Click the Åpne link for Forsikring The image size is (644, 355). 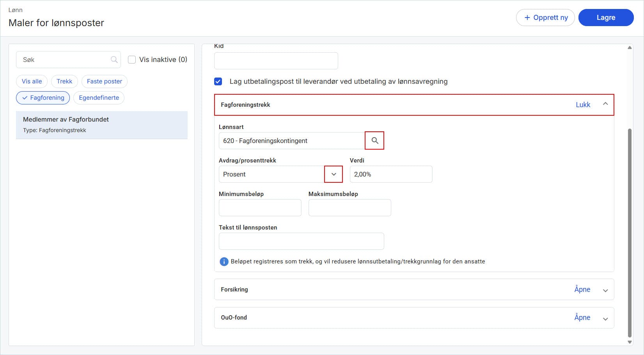(582, 290)
